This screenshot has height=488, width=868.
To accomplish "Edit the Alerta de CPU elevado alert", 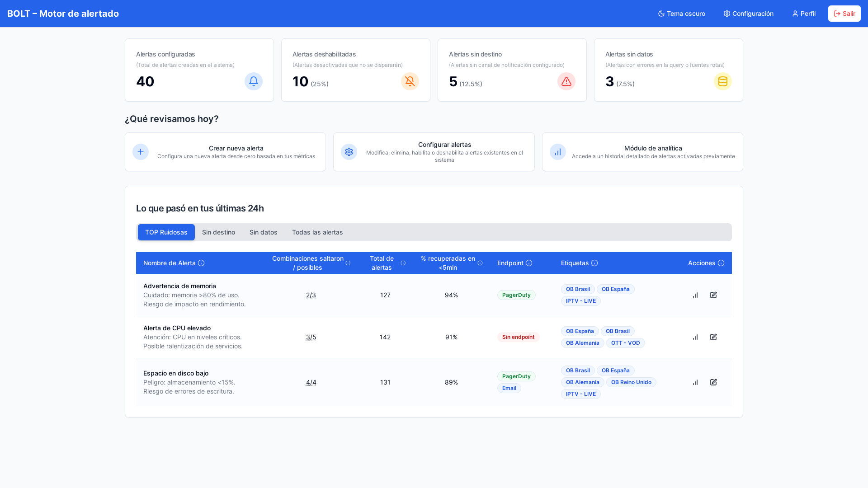I will [x=713, y=337].
